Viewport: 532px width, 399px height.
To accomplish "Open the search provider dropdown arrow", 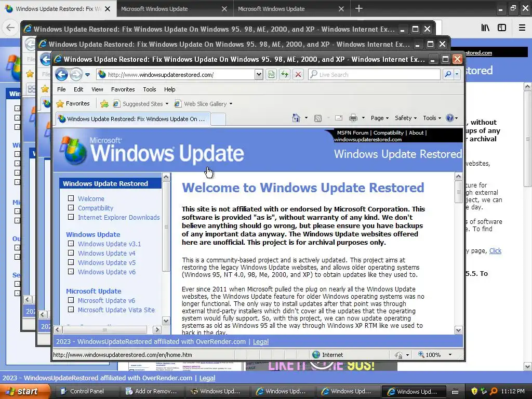I will point(457,74).
